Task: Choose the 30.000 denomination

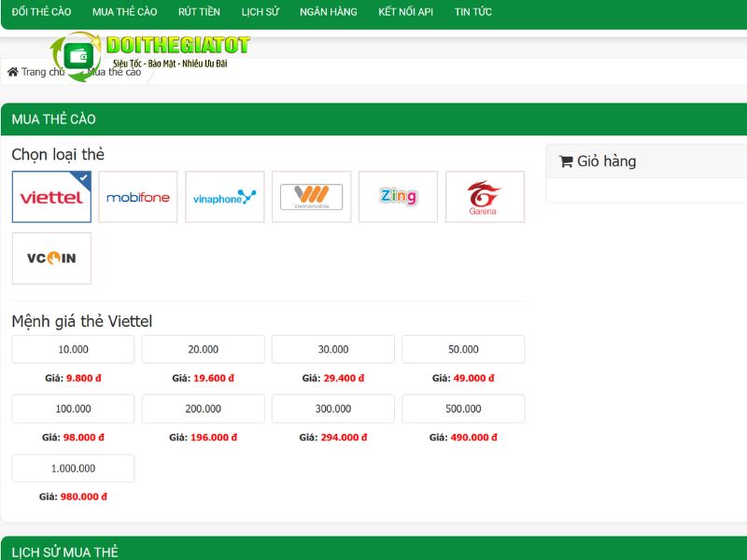Action: [x=333, y=349]
